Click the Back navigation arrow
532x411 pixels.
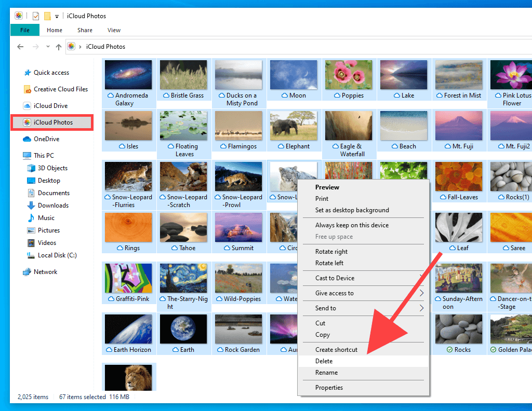(x=20, y=47)
